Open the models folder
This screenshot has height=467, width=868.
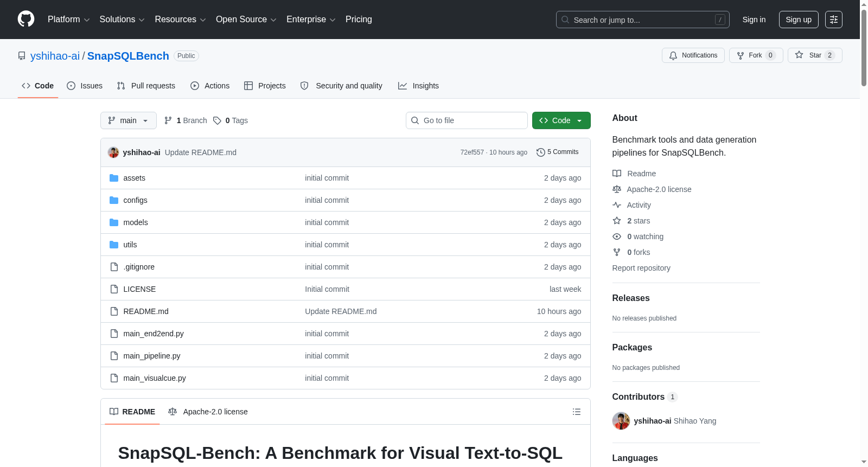tap(136, 222)
